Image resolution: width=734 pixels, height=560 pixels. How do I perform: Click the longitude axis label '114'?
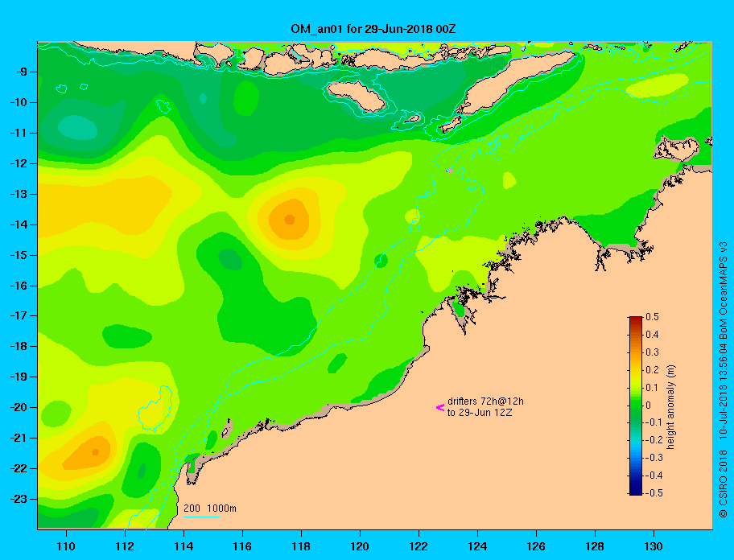183,546
